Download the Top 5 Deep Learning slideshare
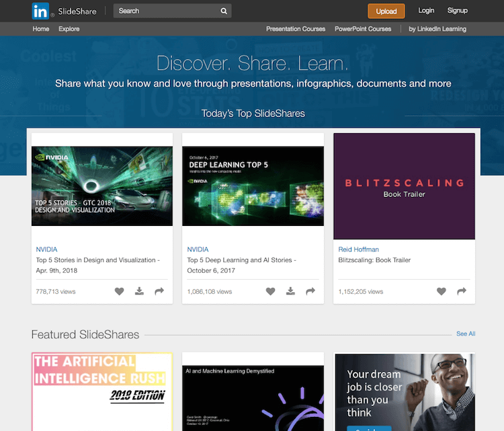Viewport: 504px width, 431px height. [290, 291]
